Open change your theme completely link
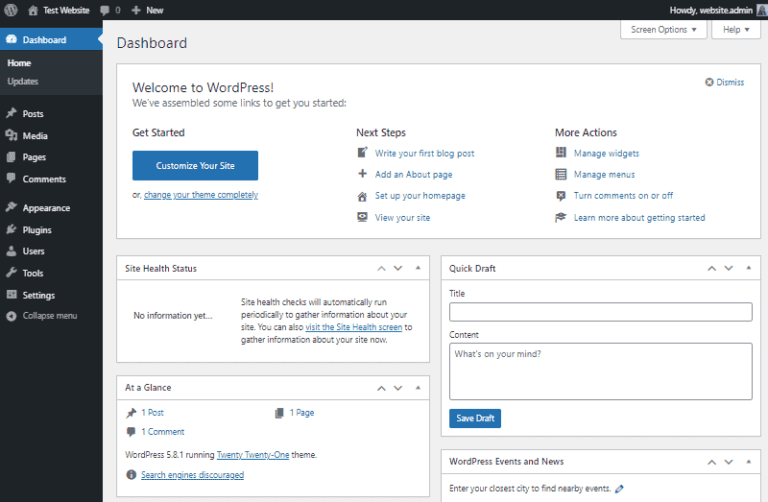 tap(201, 195)
